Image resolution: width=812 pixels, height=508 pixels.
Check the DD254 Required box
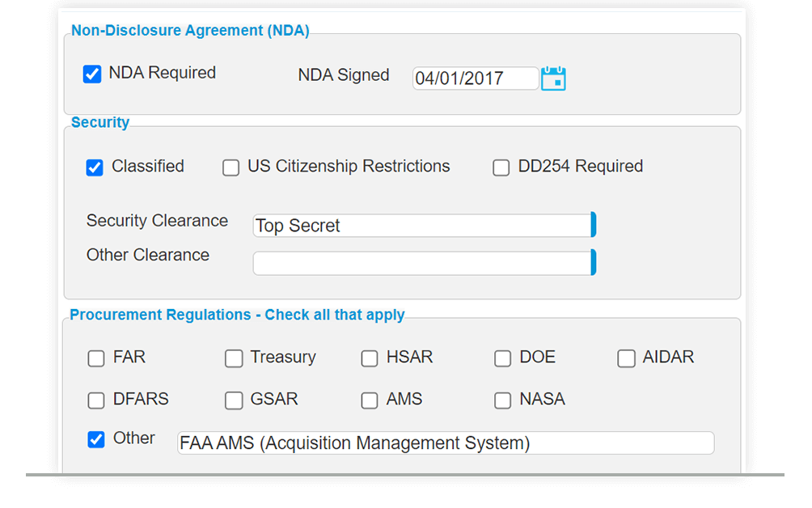501,167
